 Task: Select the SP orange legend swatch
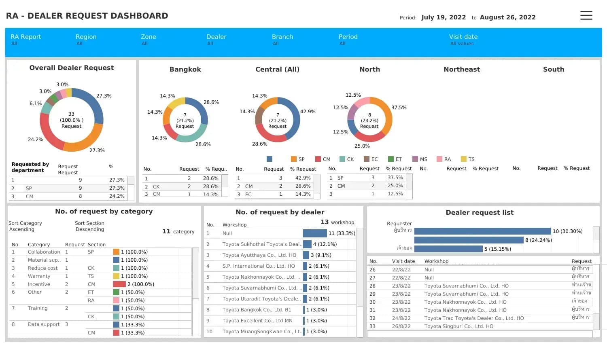click(x=294, y=159)
